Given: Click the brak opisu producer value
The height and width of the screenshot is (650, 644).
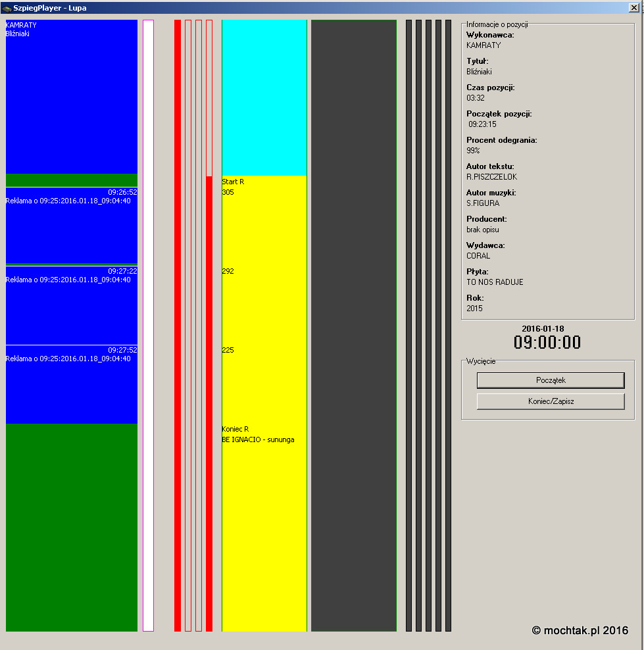Looking at the screenshot, I should [x=483, y=230].
